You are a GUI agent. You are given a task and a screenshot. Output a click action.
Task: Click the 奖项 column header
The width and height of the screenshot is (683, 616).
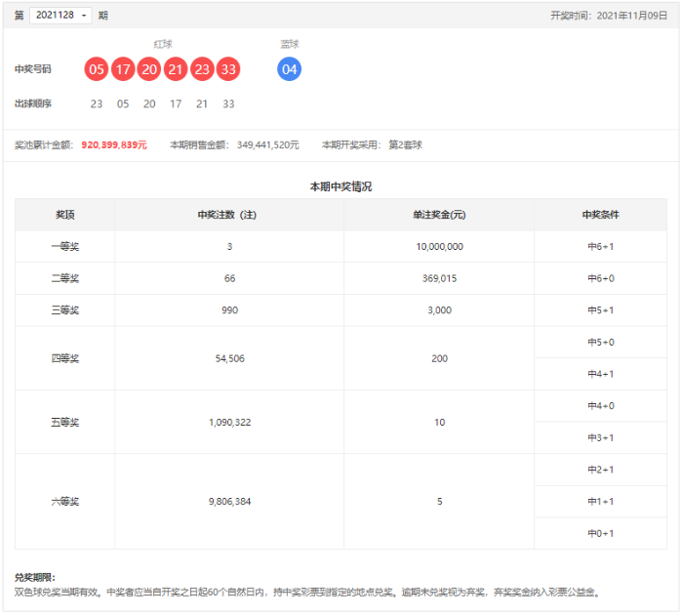(x=65, y=215)
